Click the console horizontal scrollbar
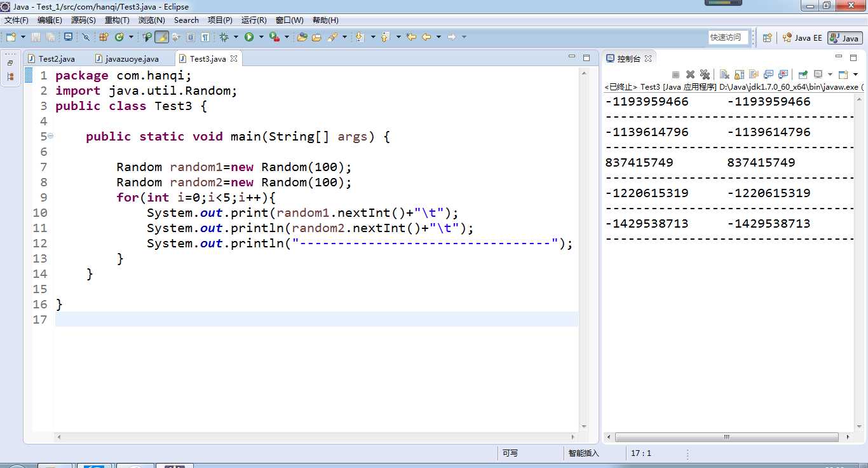 [x=728, y=437]
